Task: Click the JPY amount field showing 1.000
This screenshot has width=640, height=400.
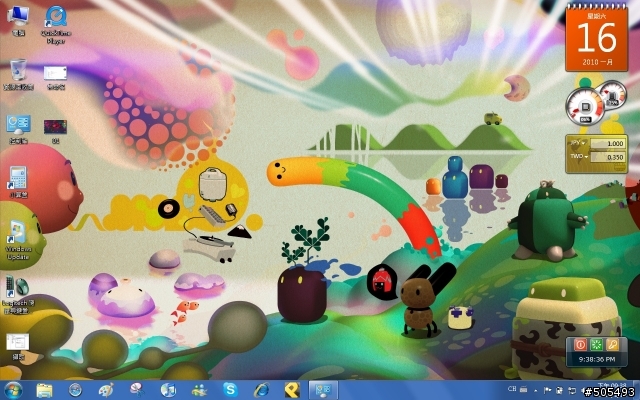Action: click(x=607, y=143)
